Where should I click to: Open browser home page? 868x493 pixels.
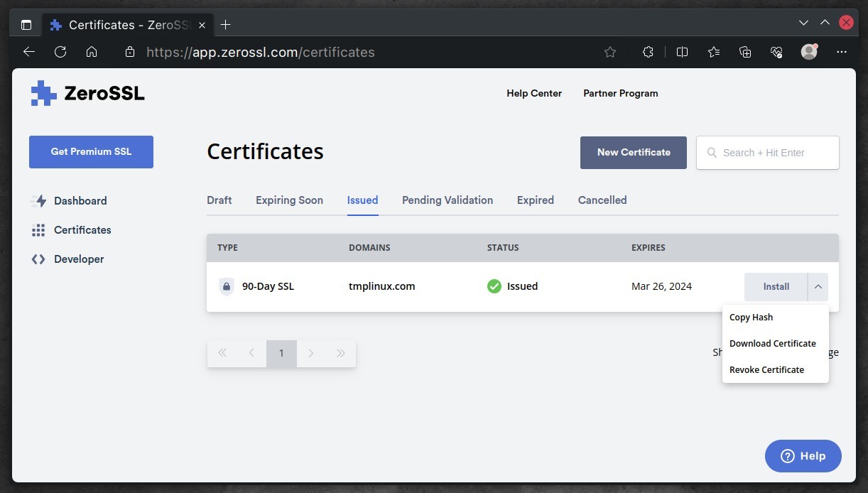92,52
